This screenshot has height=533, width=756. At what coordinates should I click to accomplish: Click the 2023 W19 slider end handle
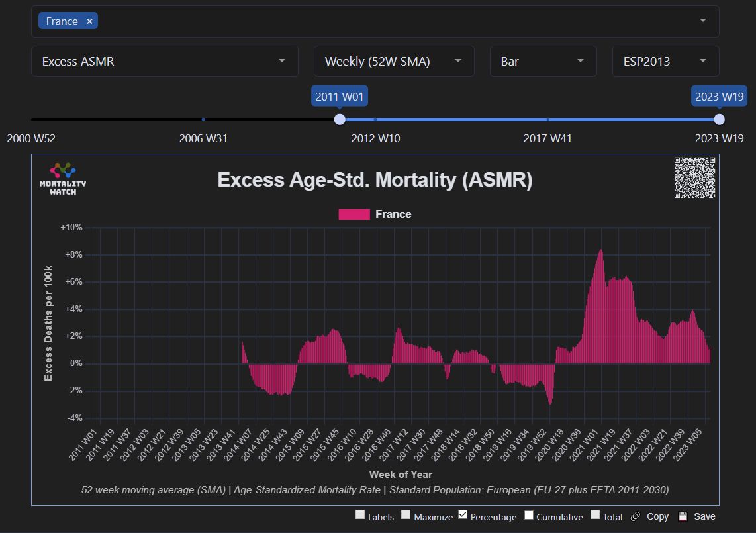[720, 119]
